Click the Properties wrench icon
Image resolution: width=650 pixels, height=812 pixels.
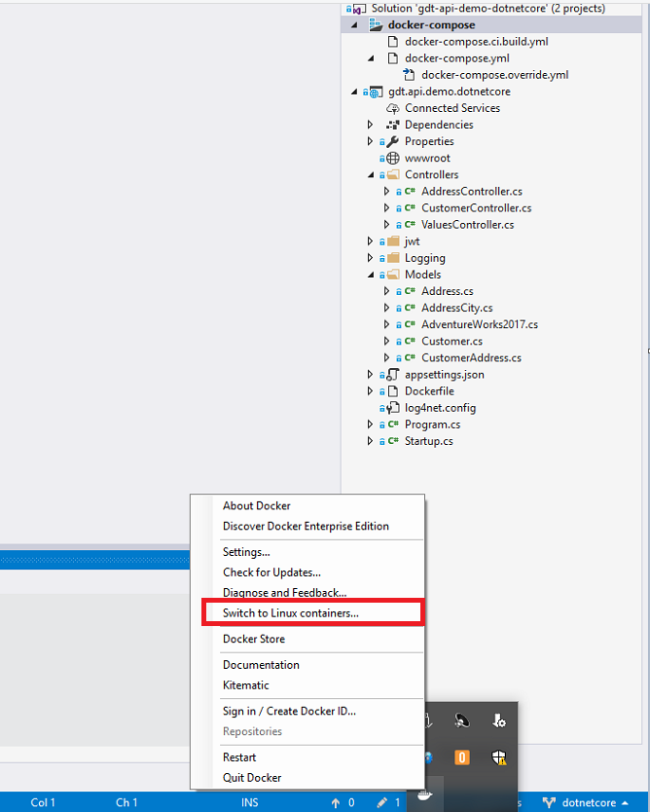(393, 141)
